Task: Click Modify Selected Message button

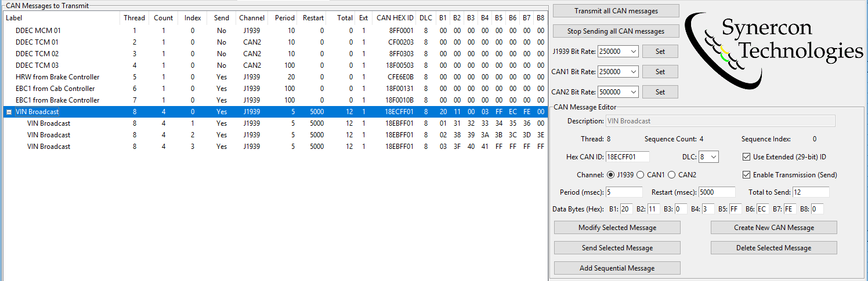Action: coord(617,228)
